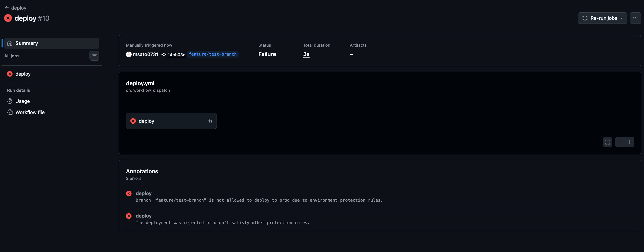Open msato0731 user profile link
Screen dimensions: 644x252
pyautogui.click(x=145, y=54)
